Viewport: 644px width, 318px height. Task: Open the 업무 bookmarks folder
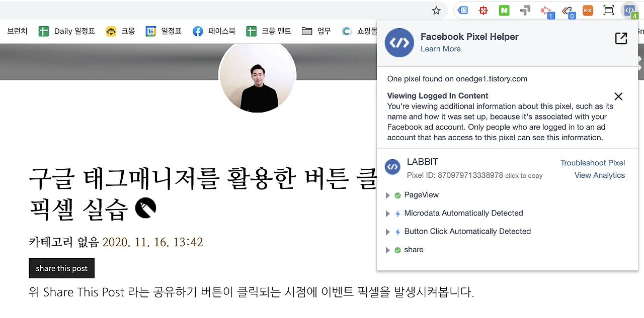[316, 31]
